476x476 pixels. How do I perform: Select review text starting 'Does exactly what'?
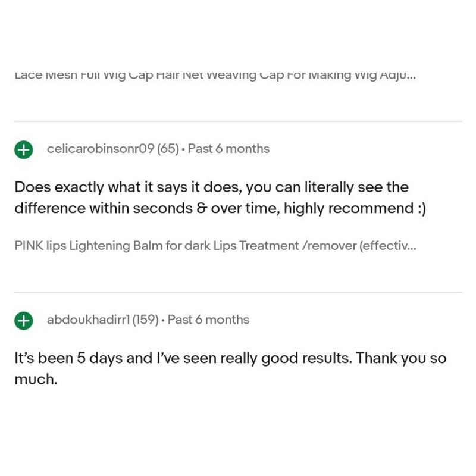(x=211, y=198)
